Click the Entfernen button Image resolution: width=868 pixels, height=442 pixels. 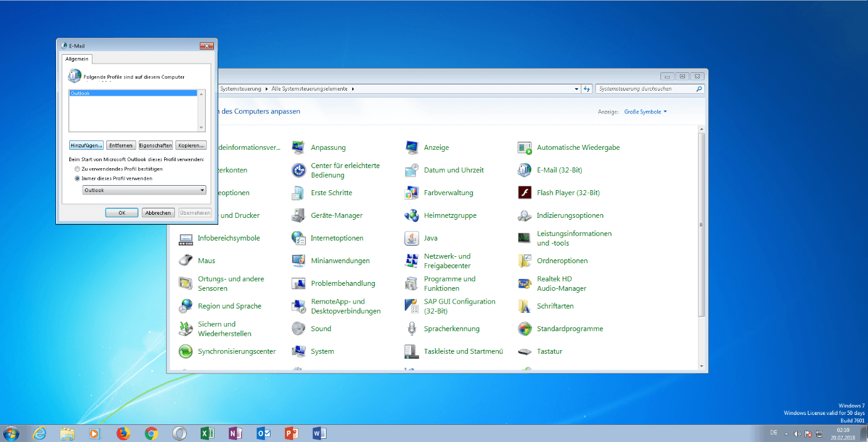click(x=121, y=145)
